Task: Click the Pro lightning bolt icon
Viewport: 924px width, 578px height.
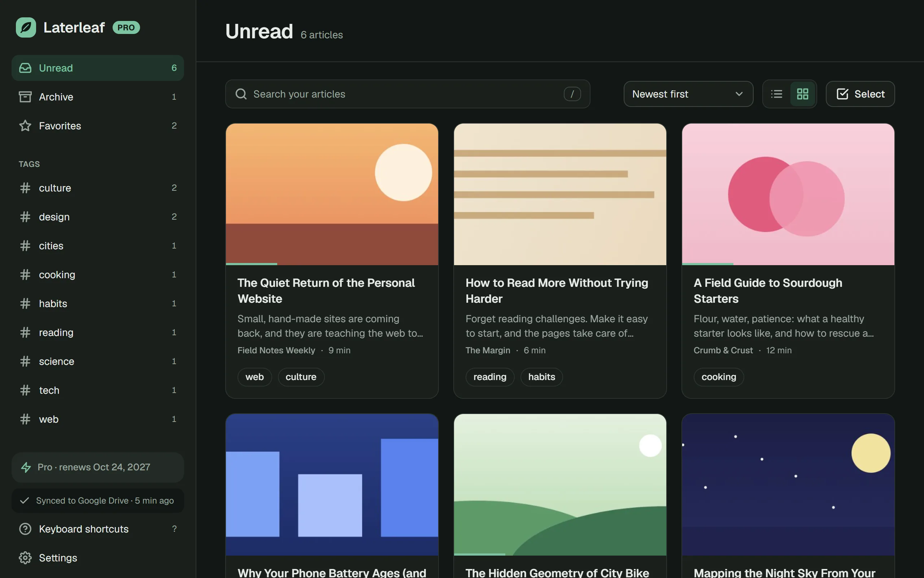Action: pyautogui.click(x=26, y=467)
